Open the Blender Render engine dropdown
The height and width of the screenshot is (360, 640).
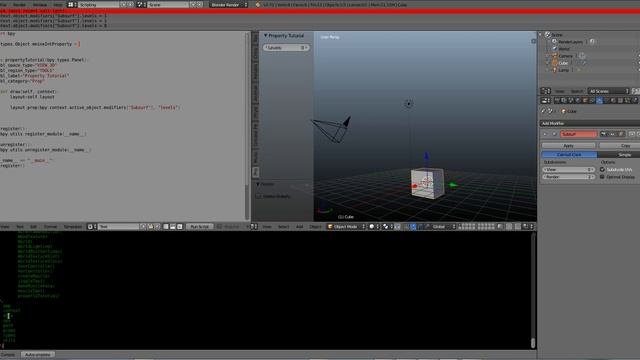click(x=229, y=4)
